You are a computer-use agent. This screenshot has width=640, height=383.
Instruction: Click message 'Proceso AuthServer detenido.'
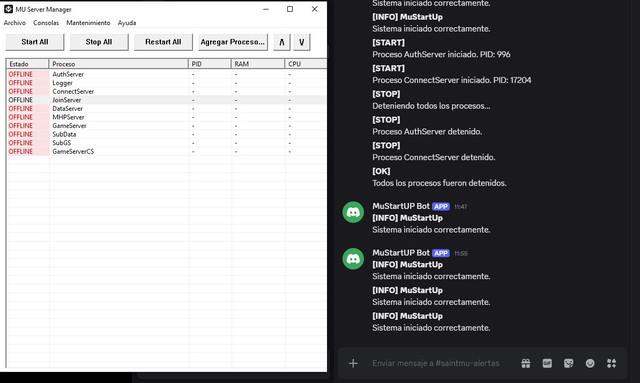(427, 131)
